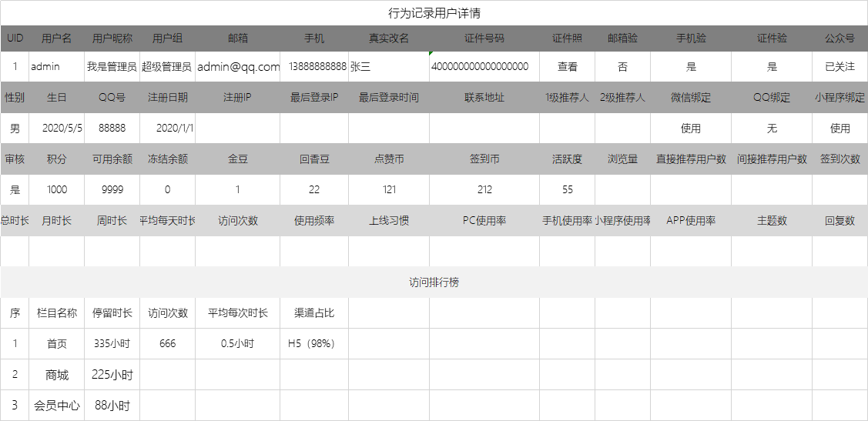The height and width of the screenshot is (421, 868).
Task: Select the ID number 400000000000000000 cell
Action: [480, 67]
